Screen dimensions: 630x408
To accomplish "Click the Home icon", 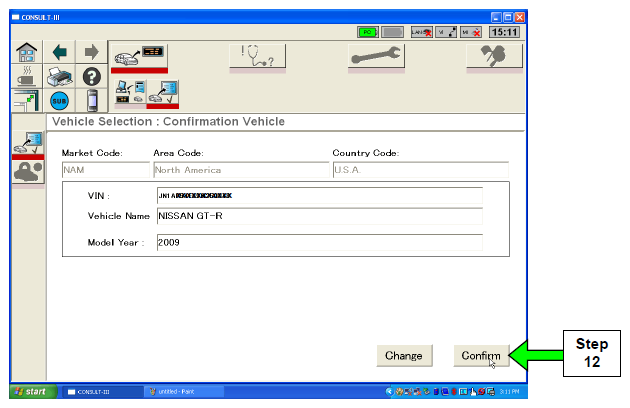I will point(27,52).
